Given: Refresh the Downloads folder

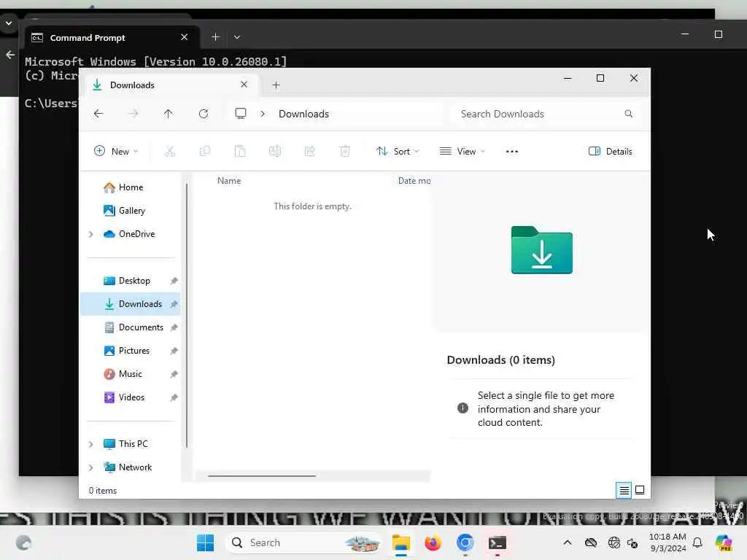Looking at the screenshot, I should 204,114.
